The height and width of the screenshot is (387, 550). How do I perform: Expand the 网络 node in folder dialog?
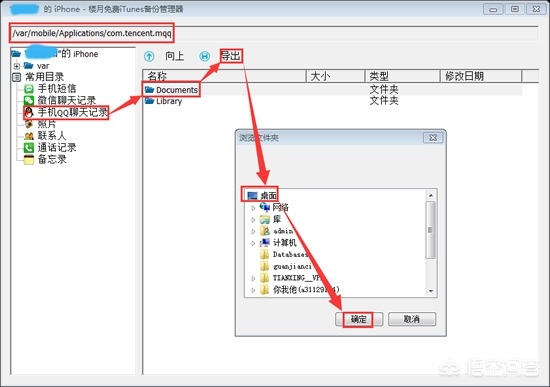[x=253, y=208]
